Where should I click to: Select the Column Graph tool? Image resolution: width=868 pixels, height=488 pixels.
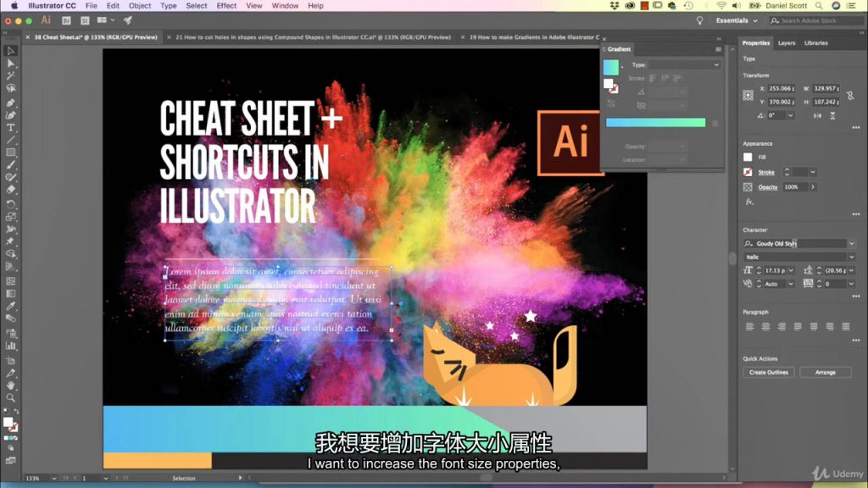pyautogui.click(x=10, y=346)
